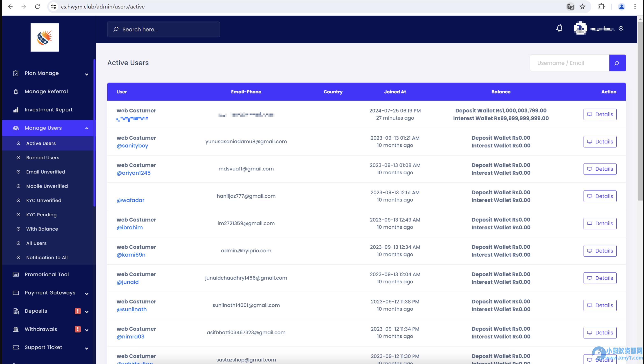Click the admin profile avatar in header

580,28
